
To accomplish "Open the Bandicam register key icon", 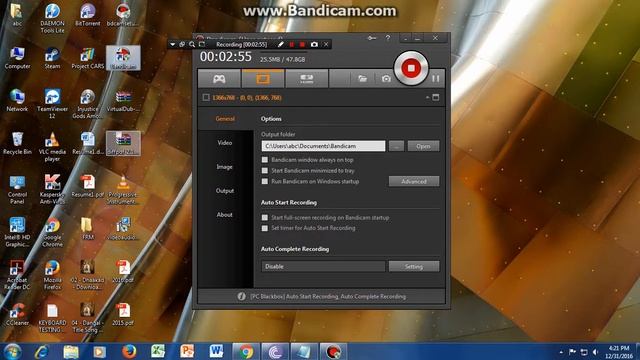I will click(371, 38).
